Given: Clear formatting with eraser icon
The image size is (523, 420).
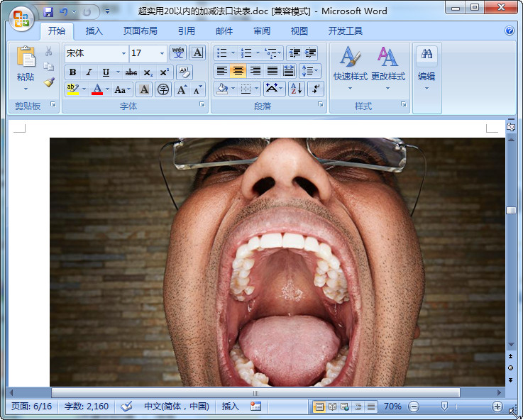Looking at the screenshot, I should coord(184,72).
